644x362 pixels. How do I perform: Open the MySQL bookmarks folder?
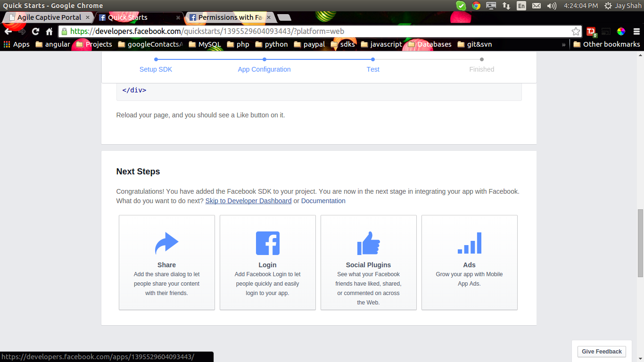coord(205,44)
